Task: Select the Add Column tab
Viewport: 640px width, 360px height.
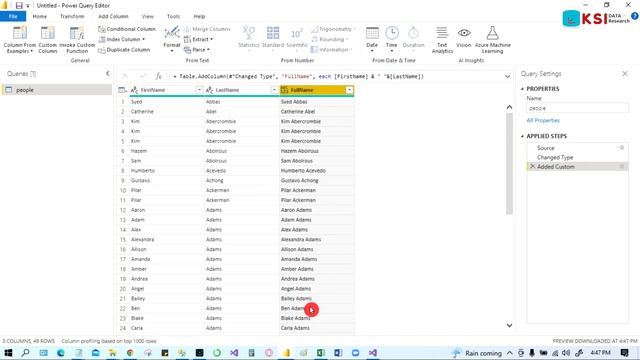Action: (x=113, y=16)
